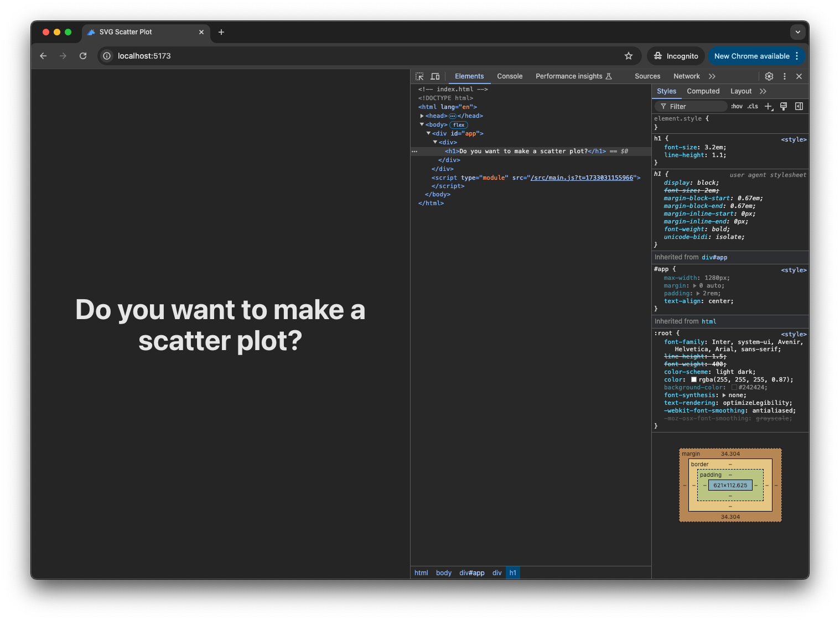Expand the font-synthesis shorthand property
The image size is (840, 620).
[x=724, y=395]
